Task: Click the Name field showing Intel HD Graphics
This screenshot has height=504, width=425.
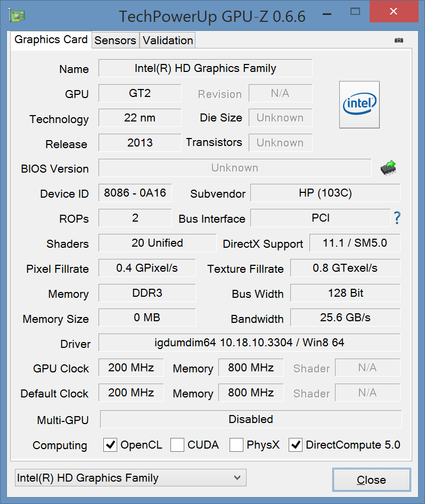Action: 205,68
